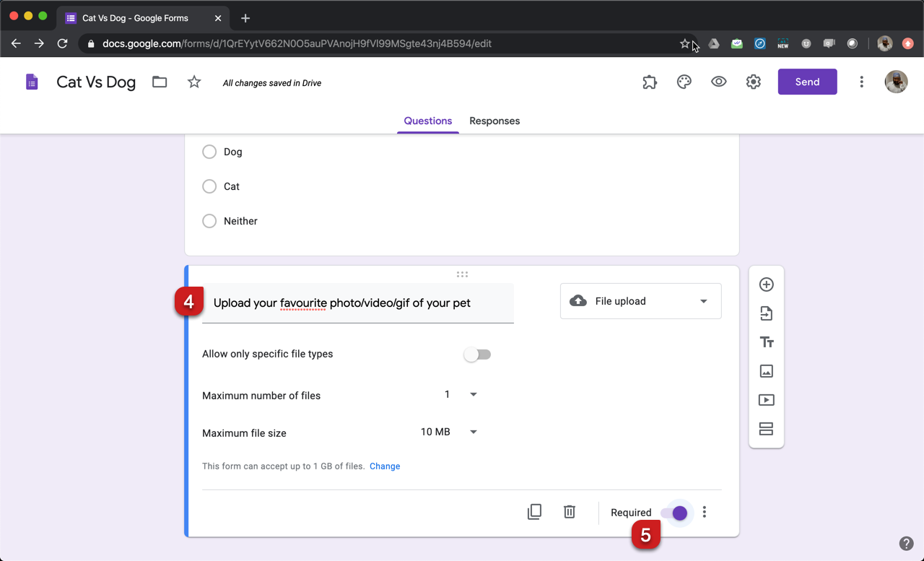Add a video to the form
The height and width of the screenshot is (561, 924).
tap(766, 399)
